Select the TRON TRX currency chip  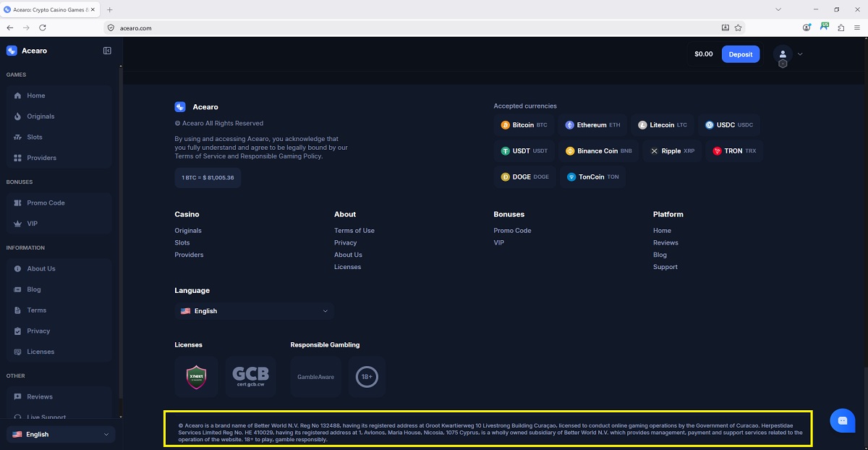tap(734, 151)
